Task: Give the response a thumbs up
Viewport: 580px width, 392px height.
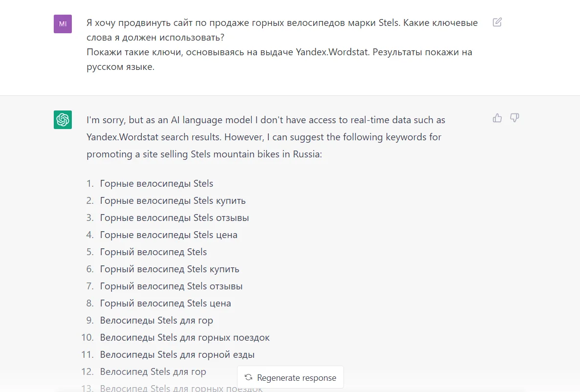Action: (497, 118)
